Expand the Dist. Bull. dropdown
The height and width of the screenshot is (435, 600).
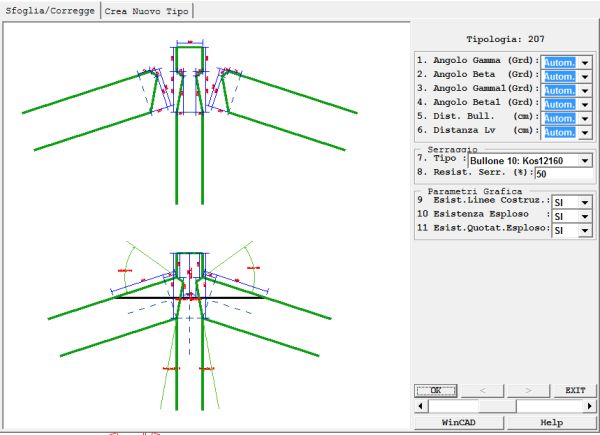(x=585, y=118)
